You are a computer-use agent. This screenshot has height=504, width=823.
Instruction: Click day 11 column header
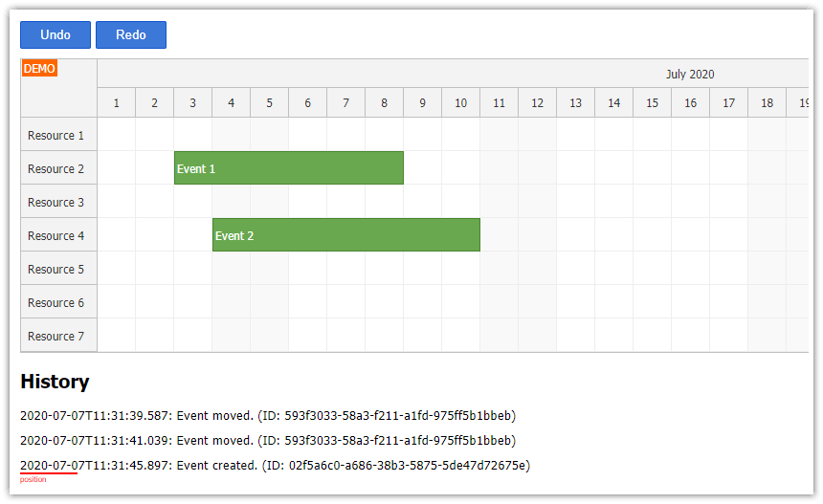[500, 102]
